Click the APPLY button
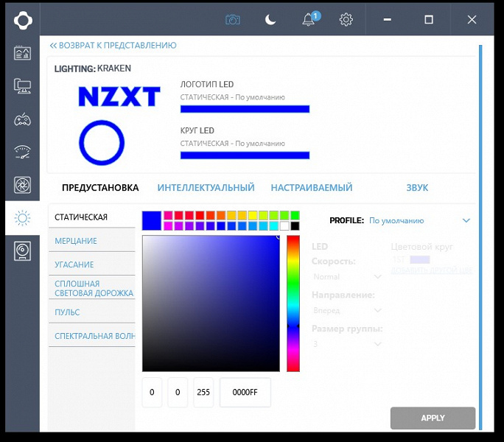 click(433, 418)
